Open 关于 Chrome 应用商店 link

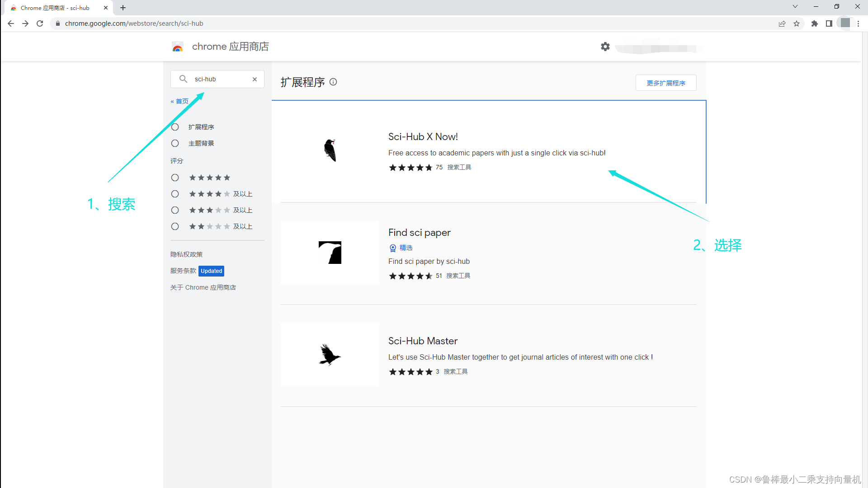tap(203, 287)
